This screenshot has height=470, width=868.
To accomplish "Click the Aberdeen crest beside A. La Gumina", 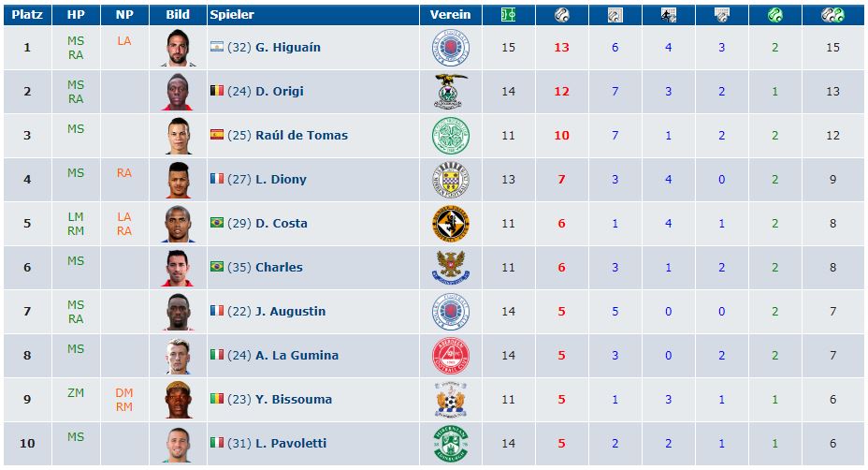I will click(451, 355).
